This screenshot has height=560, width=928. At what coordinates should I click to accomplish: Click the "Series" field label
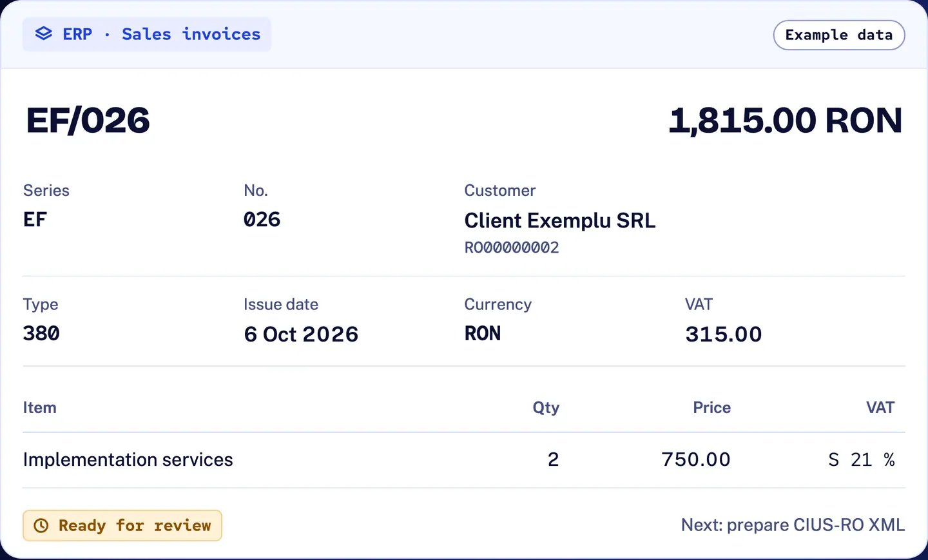(46, 191)
